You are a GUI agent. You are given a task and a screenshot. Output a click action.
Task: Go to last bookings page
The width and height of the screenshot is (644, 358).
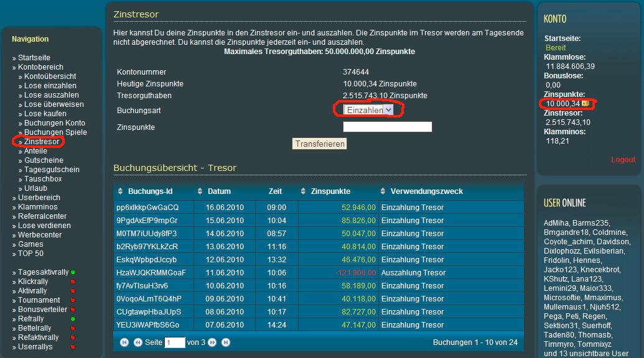(226, 342)
